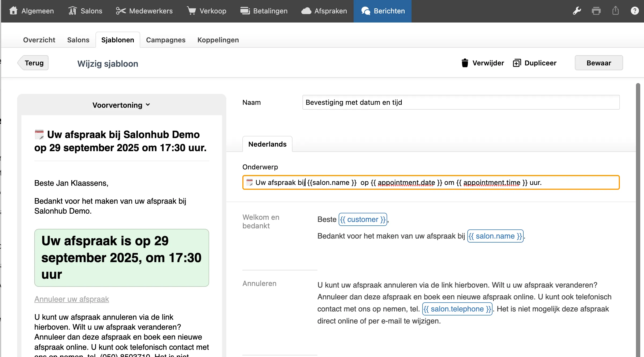This screenshot has height=357, width=644.
Task: Open Verkoop via shopping cart icon
Action: pyautogui.click(x=191, y=11)
